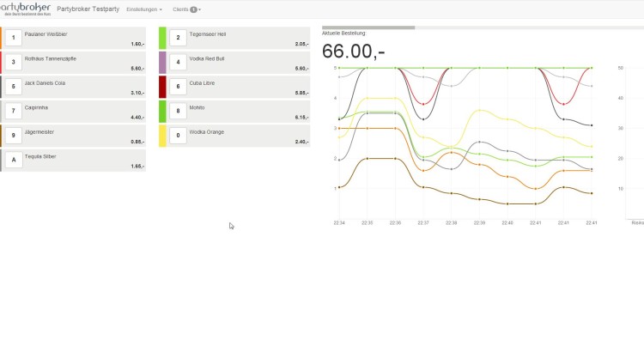Click the 6.15,- price of Mohito
The image size is (644, 352).
[x=301, y=118]
